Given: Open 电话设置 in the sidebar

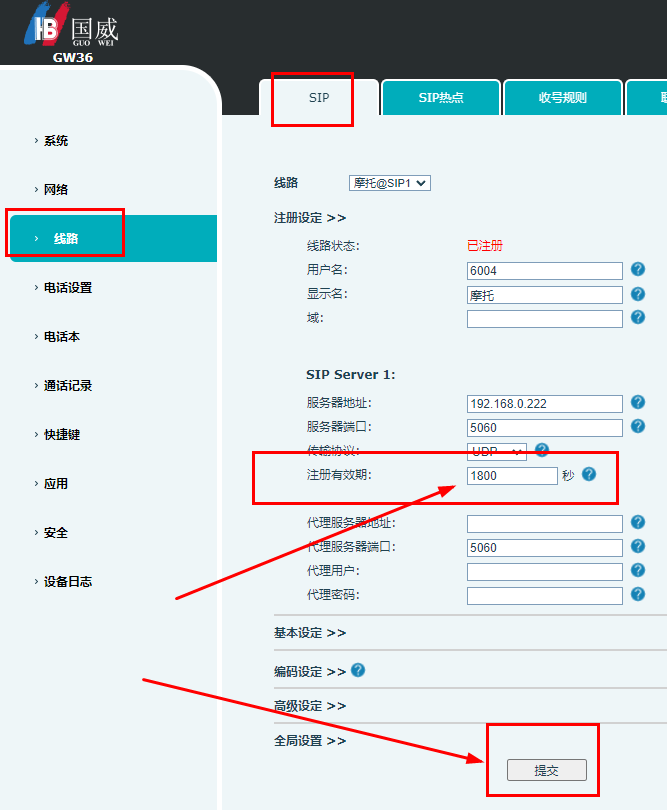Looking at the screenshot, I should click(x=67, y=288).
